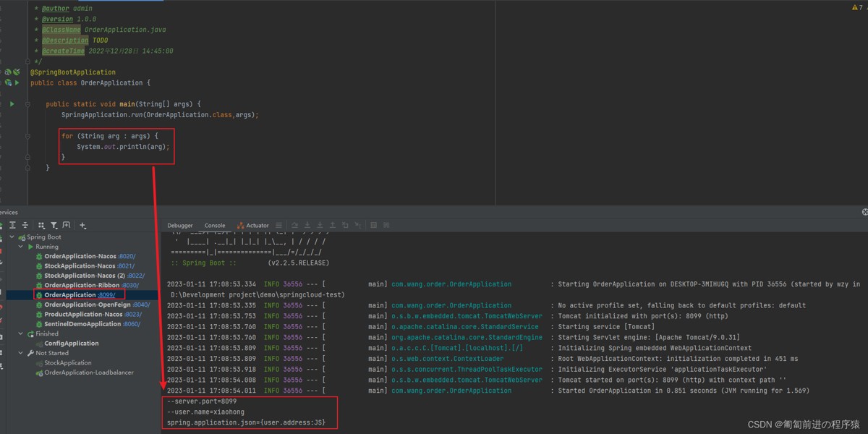Open the Group By icon in Services
This screenshot has height=434, width=868.
(41, 226)
